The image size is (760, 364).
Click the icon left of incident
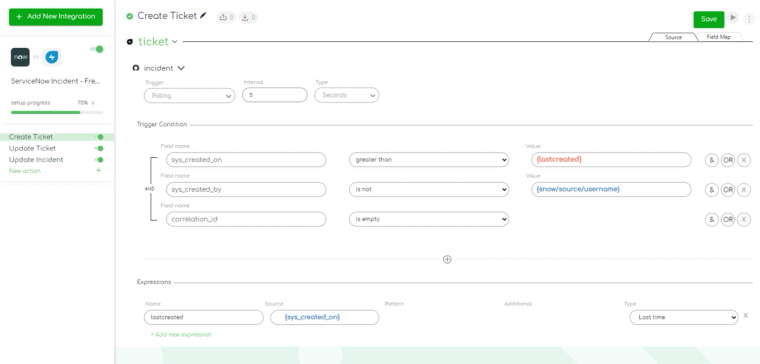[136, 68]
